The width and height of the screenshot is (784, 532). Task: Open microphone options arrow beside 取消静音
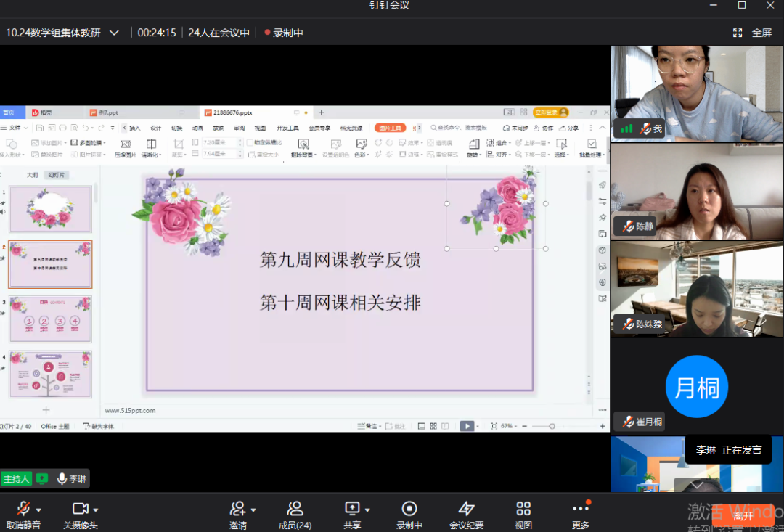click(x=38, y=510)
